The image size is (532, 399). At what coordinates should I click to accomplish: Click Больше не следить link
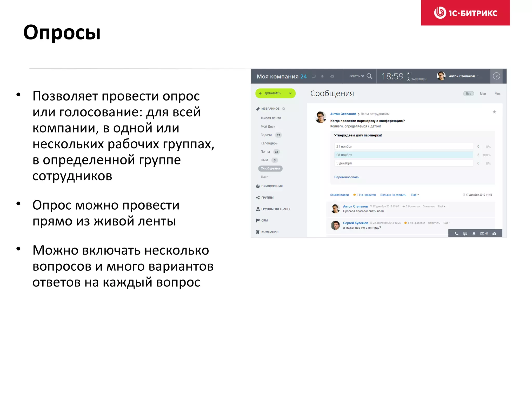(393, 195)
